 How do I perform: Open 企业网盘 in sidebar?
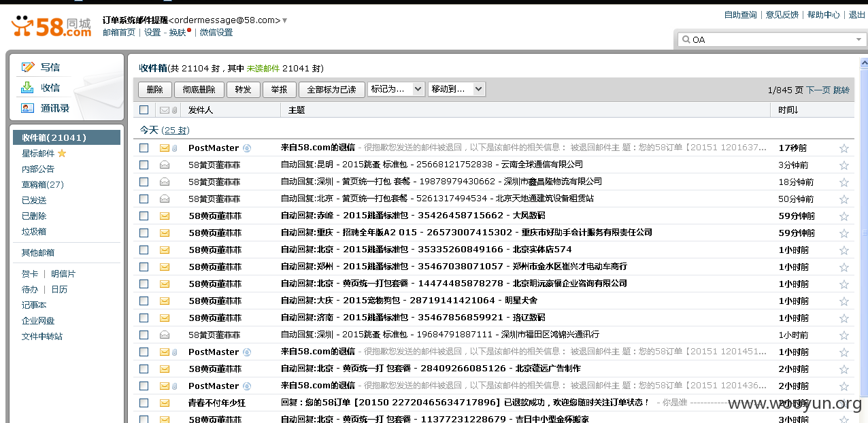(38, 320)
